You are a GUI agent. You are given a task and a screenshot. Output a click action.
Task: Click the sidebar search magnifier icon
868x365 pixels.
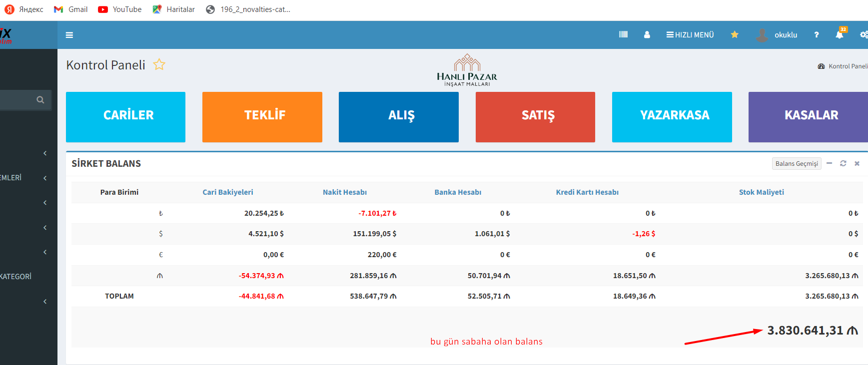pos(40,100)
